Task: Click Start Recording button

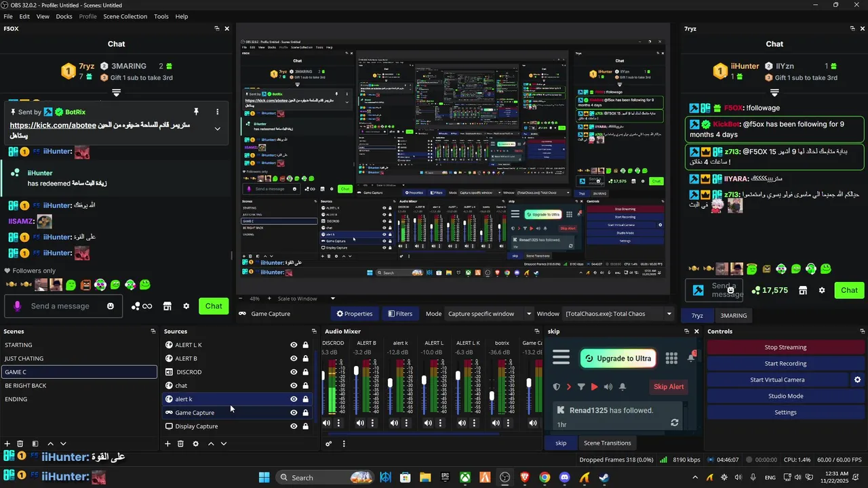Action: [785, 363]
